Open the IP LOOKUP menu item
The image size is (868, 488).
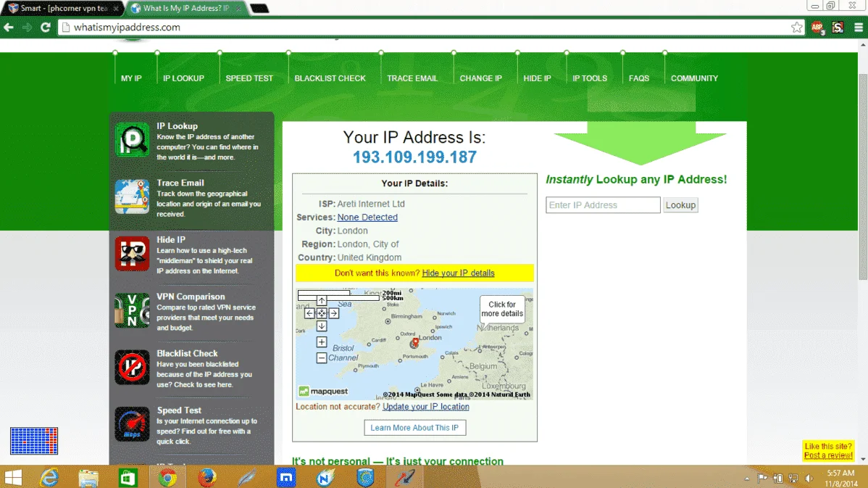click(x=183, y=78)
